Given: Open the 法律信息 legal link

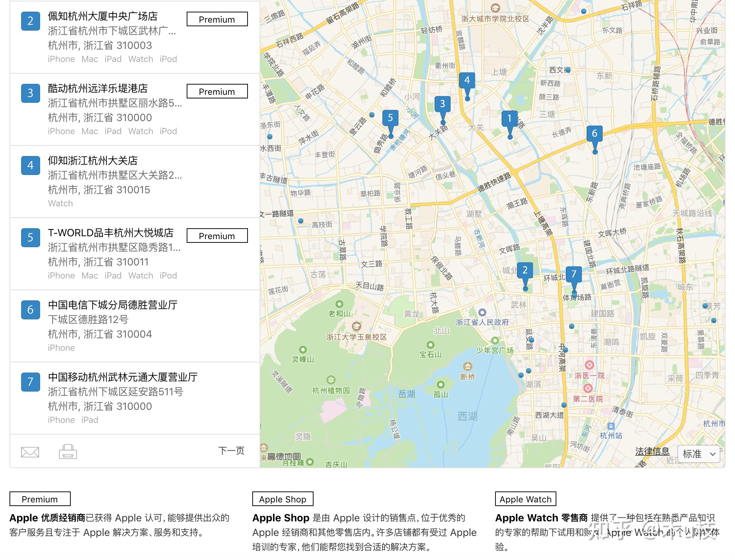Looking at the screenshot, I should [652, 452].
